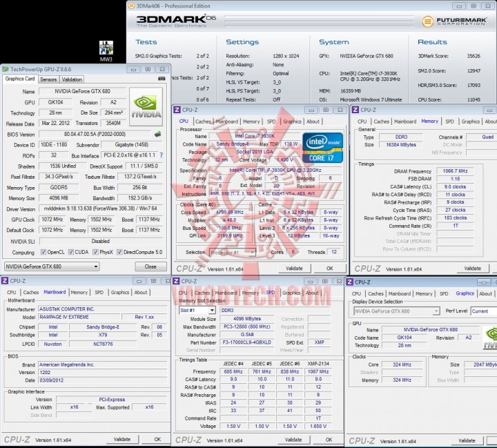Click the Southbridge X79 field
This screenshot has width=497, height=448.
[x=103, y=335]
